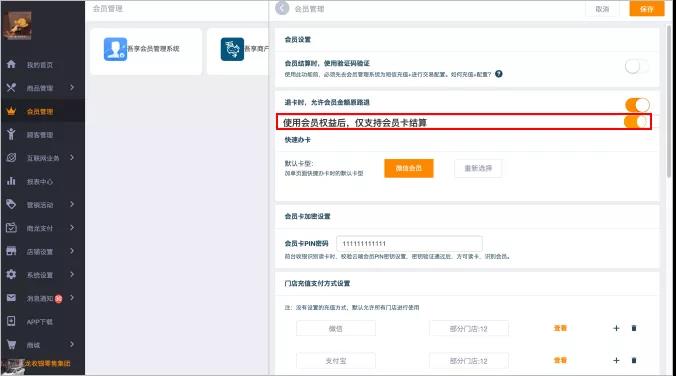This screenshot has height=376, width=676.
Task: Click storefront 店铺设置 icon
Action: 11,251
